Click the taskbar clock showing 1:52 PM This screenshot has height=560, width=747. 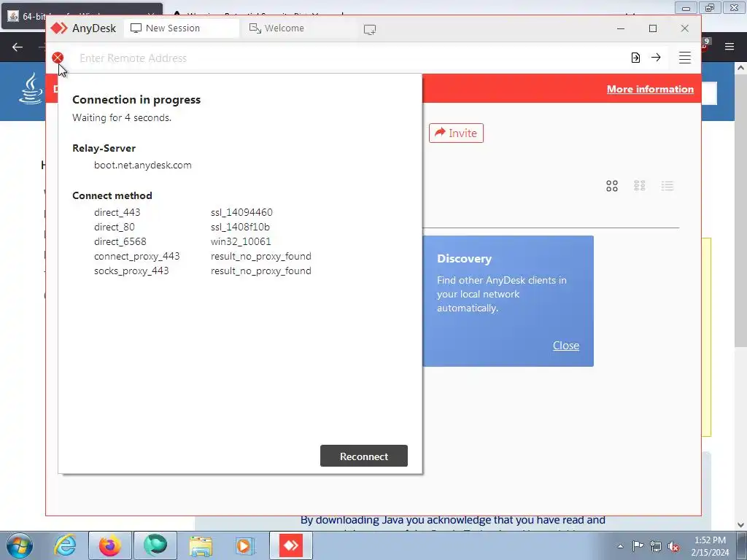coord(710,546)
